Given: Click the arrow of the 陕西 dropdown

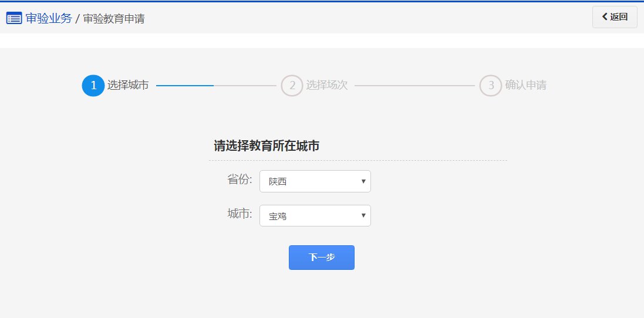Looking at the screenshot, I should point(363,181).
